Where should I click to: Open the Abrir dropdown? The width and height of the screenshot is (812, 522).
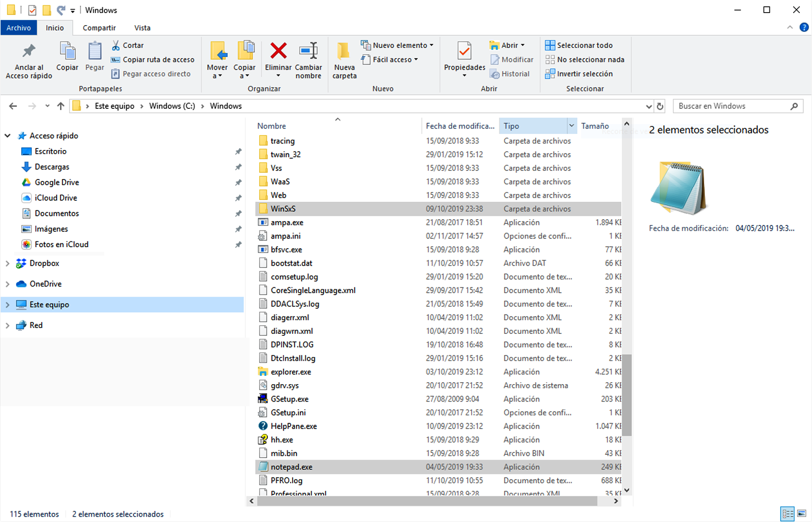(x=507, y=45)
